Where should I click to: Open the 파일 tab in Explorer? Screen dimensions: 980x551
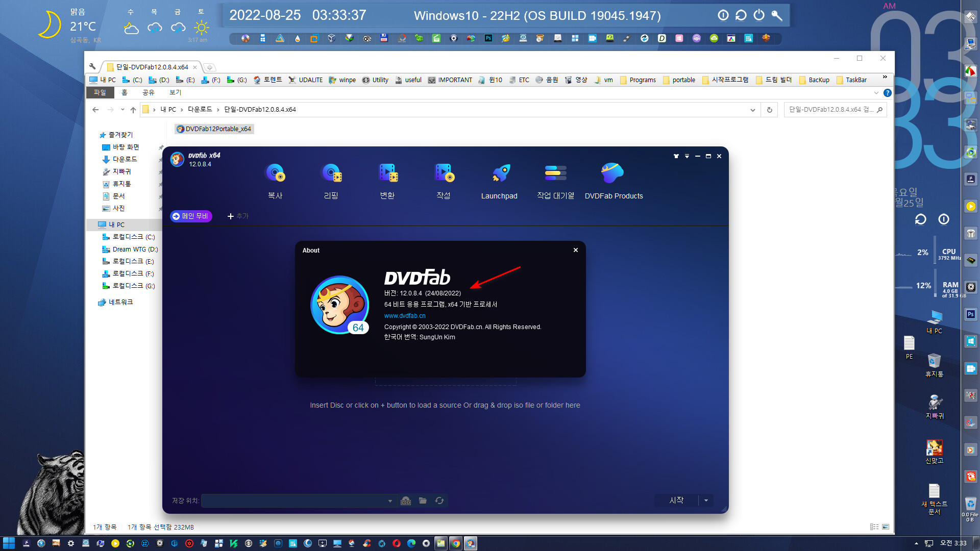click(100, 92)
